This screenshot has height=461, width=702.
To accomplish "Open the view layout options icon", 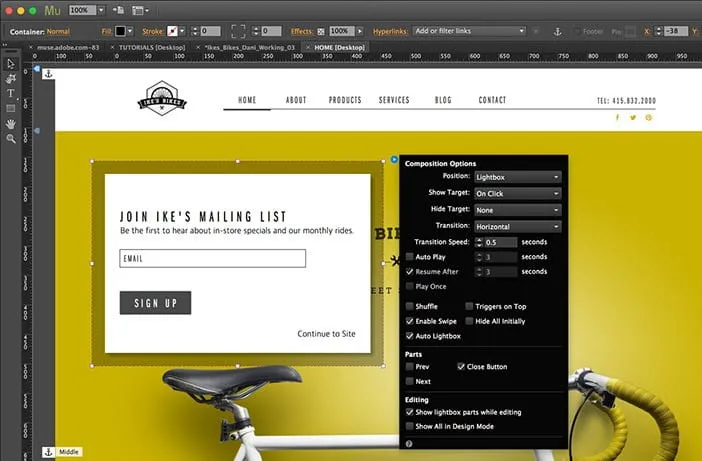I will (x=140, y=10).
